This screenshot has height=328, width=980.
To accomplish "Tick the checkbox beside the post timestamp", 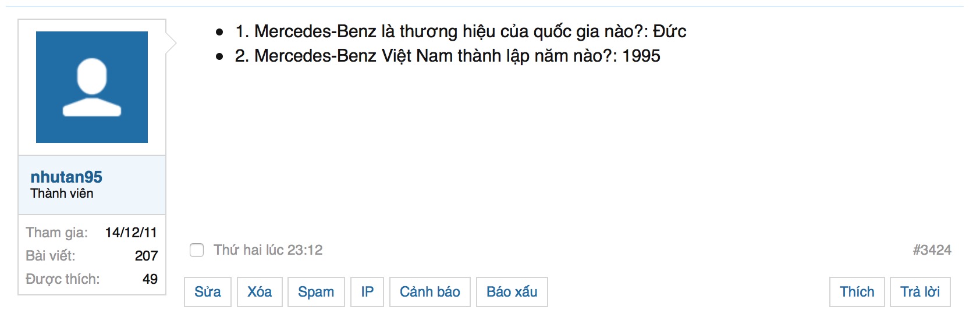I will pyautogui.click(x=197, y=250).
